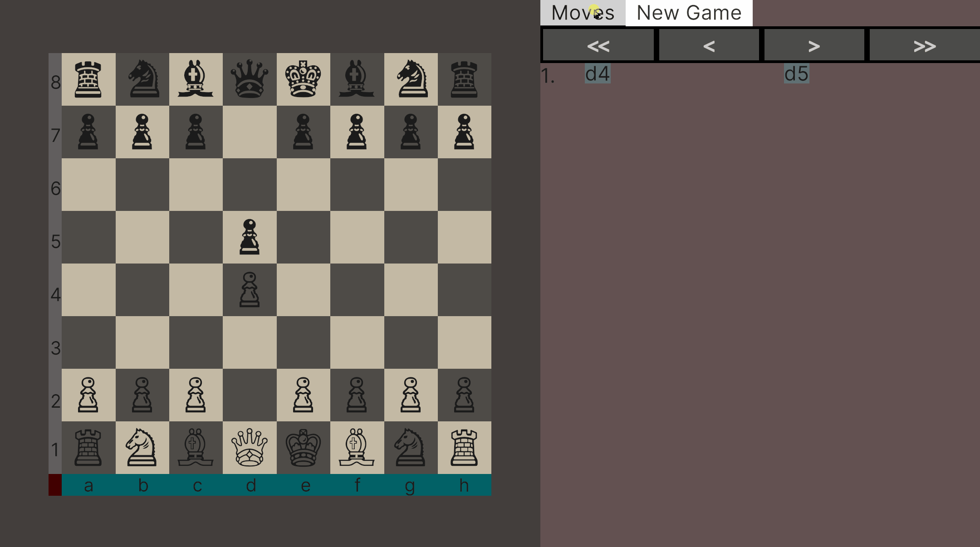Step forward one move with > button

(814, 45)
